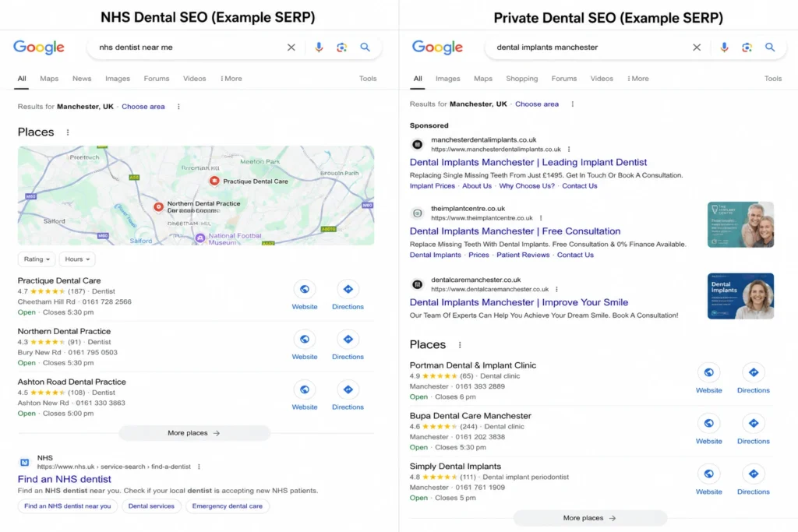Switch to Shopping tab in dental implants search
The width and height of the screenshot is (798, 532).
coord(521,79)
